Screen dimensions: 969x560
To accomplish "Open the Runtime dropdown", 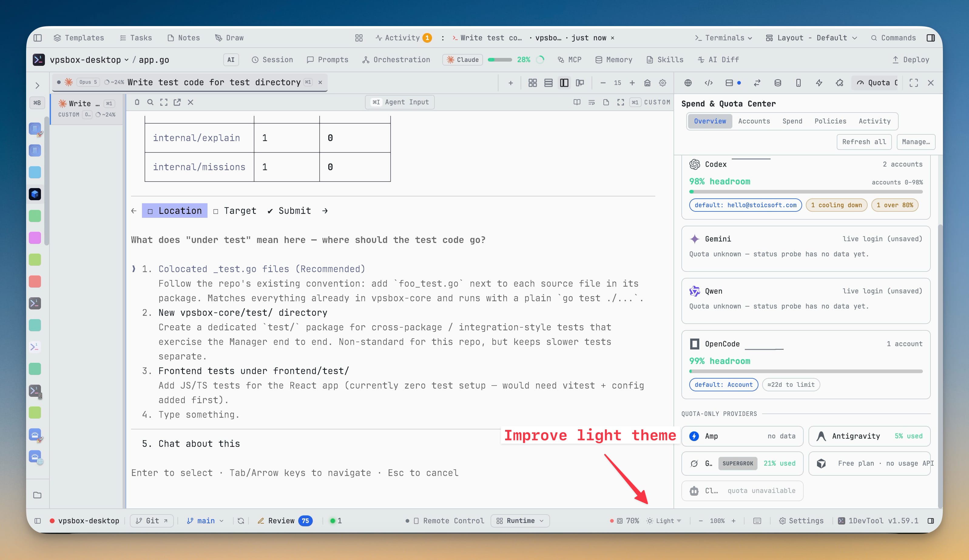I will [520, 520].
